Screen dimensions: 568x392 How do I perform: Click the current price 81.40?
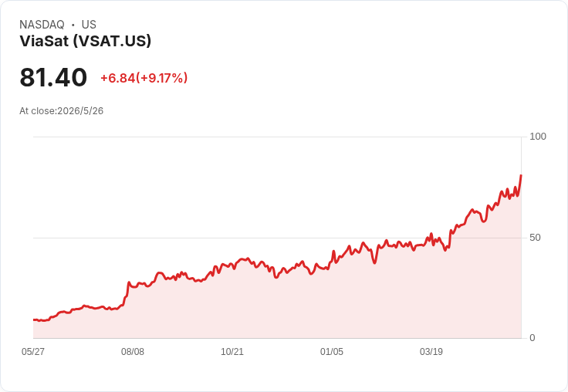point(53,77)
